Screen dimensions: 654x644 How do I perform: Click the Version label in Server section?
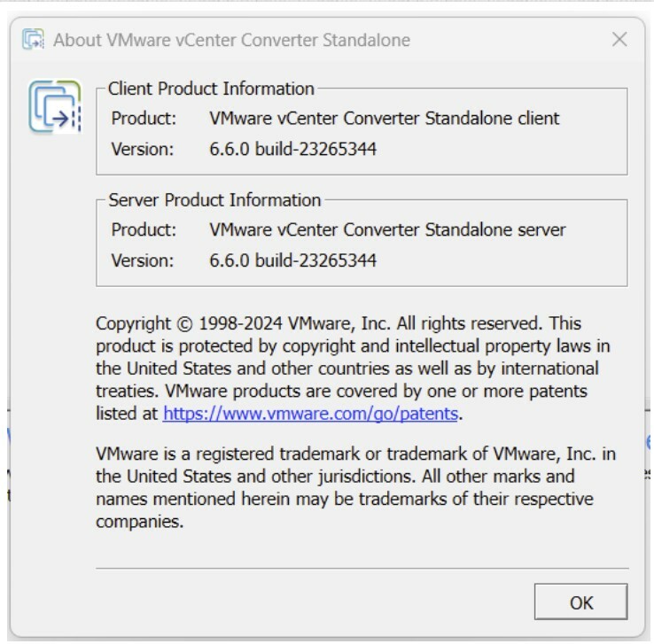pos(142,260)
